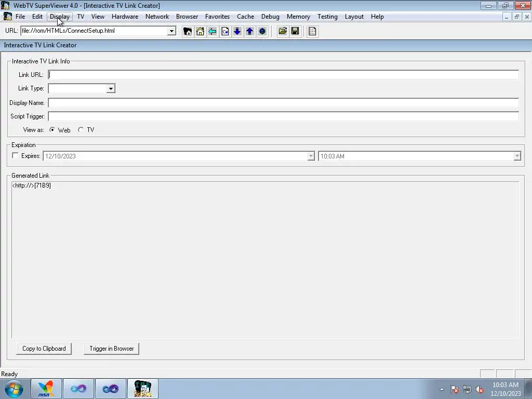Close the inner Link Creator document

[x=527, y=17]
